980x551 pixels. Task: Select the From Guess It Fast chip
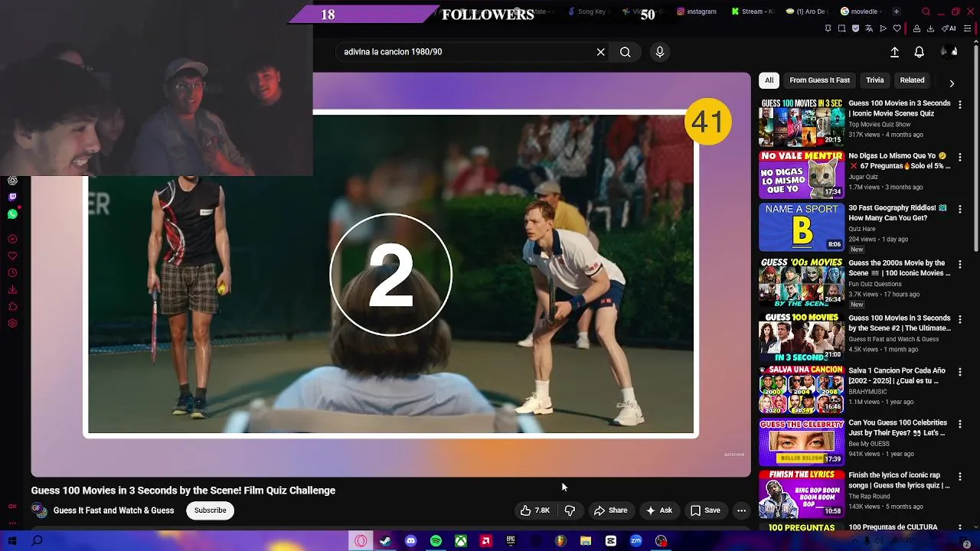tap(819, 80)
